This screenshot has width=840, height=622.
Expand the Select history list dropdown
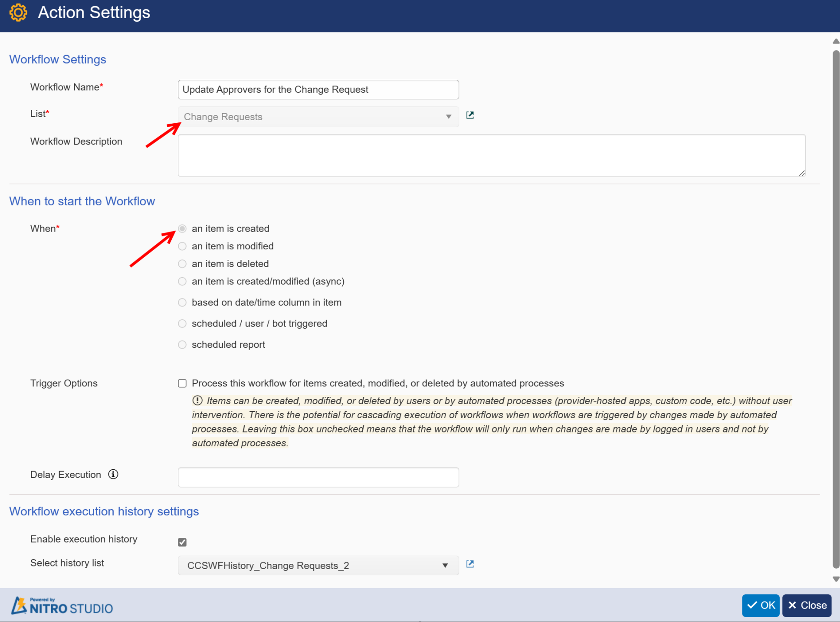[x=318, y=565]
